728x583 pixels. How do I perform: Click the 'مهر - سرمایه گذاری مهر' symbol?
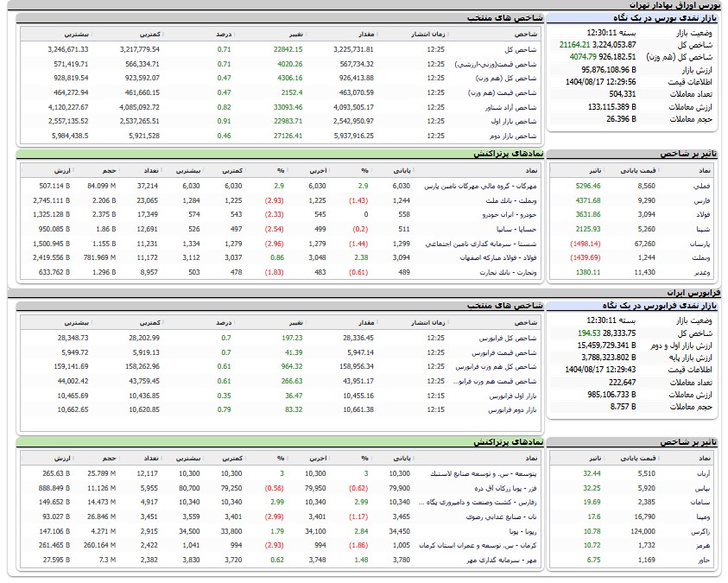coord(493,560)
